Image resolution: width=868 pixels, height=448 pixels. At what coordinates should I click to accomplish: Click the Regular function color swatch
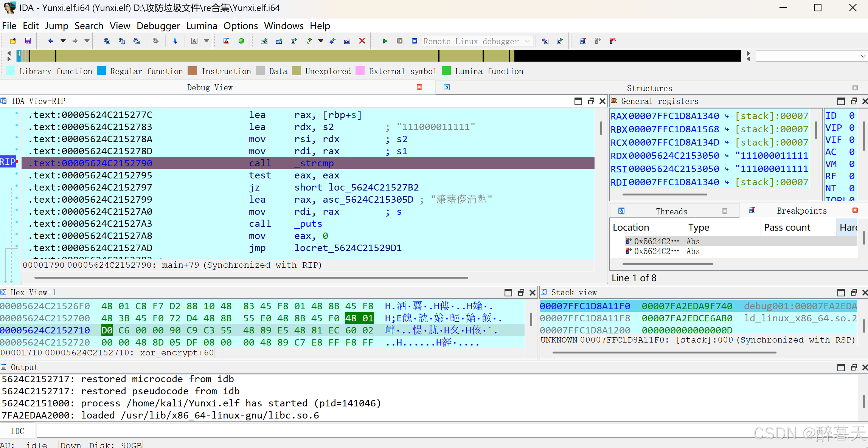[x=101, y=71]
